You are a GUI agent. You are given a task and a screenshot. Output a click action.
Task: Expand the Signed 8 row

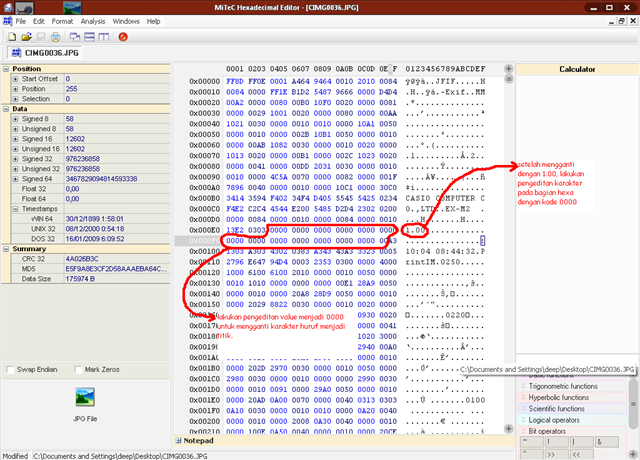click(16, 119)
